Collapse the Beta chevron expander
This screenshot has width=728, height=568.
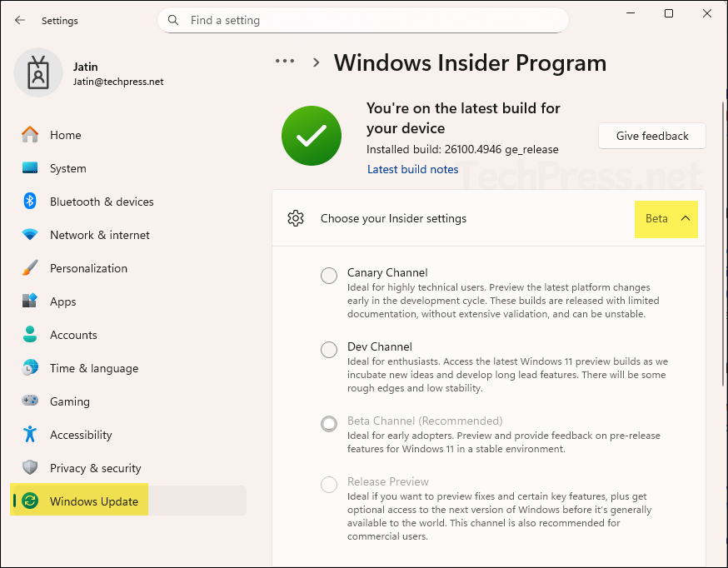click(x=686, y=218)
